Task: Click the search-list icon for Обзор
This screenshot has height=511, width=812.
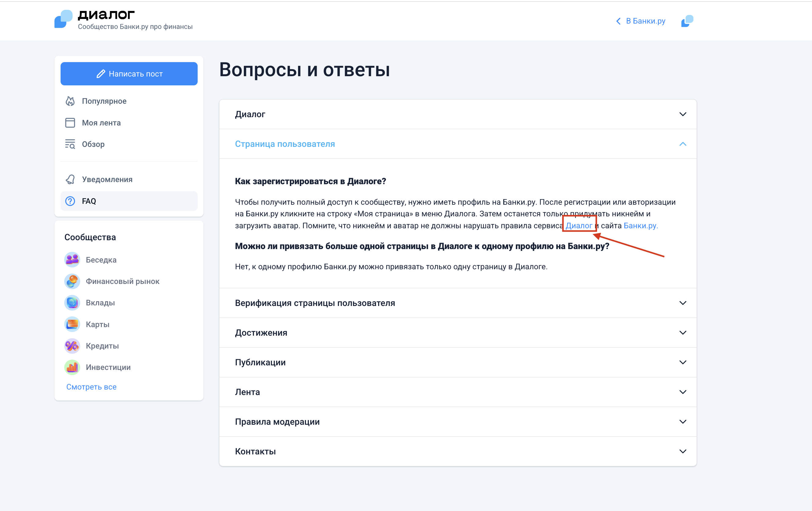Action: (x=70, y=144)
